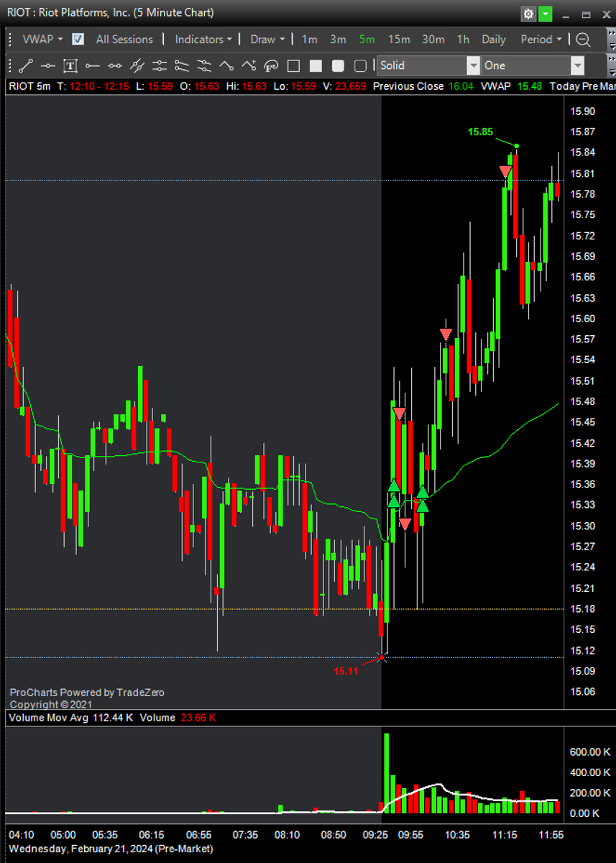Select the zigzag line drawing tool

point(226,65)
